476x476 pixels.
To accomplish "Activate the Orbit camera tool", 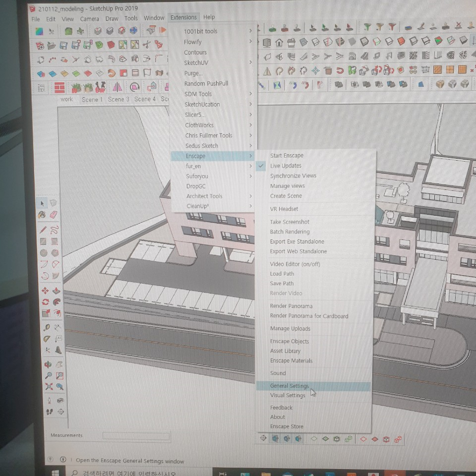I will [48, 364].
